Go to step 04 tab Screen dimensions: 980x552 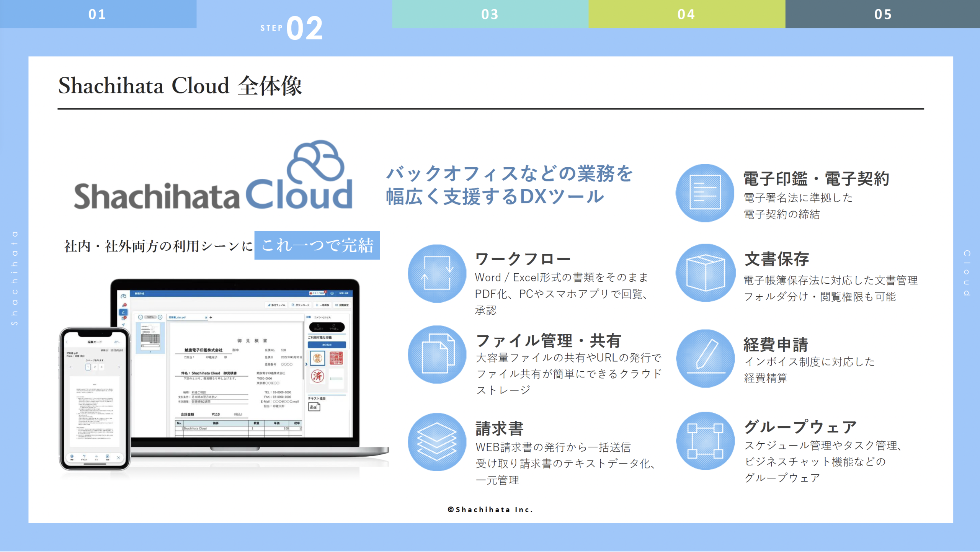tap(686, 14)
